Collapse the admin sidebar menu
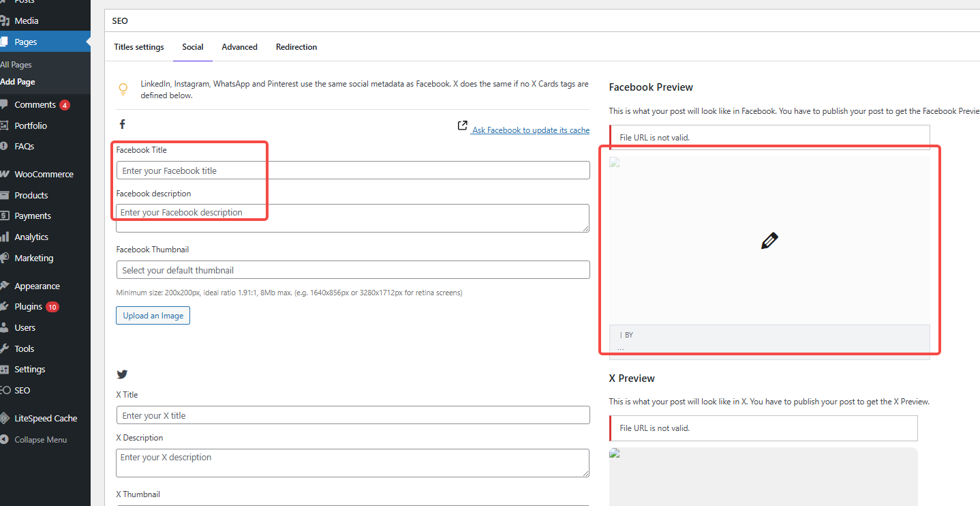The width and height of the screenshot is (980, 506). pyautogui.click(x=40, y=440)
